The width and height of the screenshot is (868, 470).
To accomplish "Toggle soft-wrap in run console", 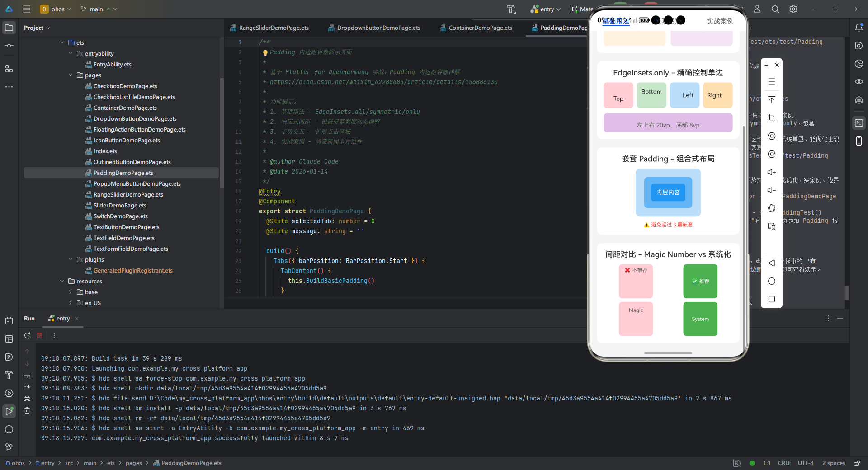I will click(x=27, y=375).
